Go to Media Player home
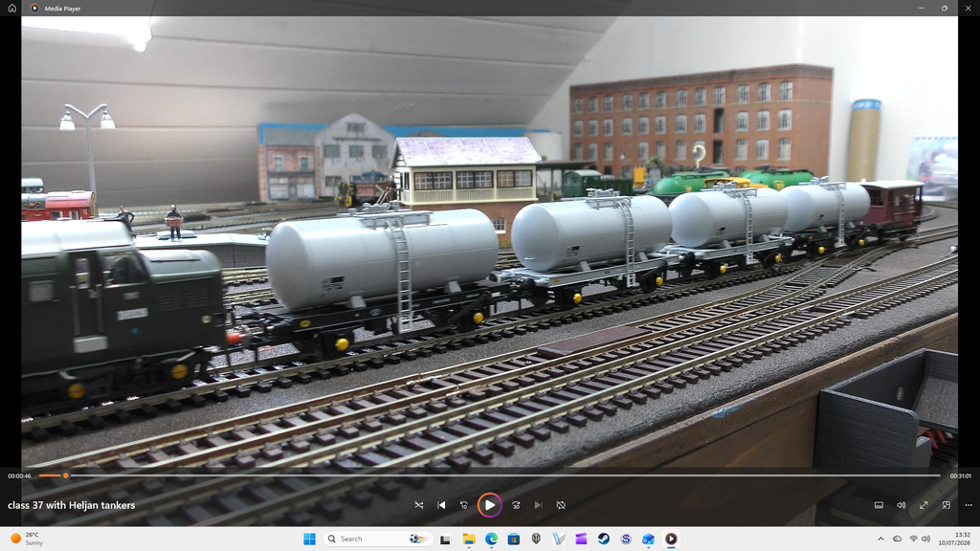 coord(11,8)
